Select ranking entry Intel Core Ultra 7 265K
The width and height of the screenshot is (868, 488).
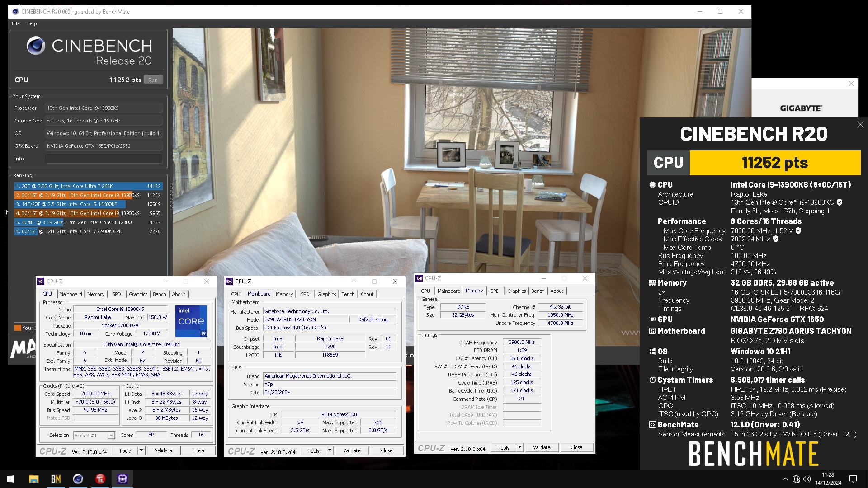click(x=88, y=186)
